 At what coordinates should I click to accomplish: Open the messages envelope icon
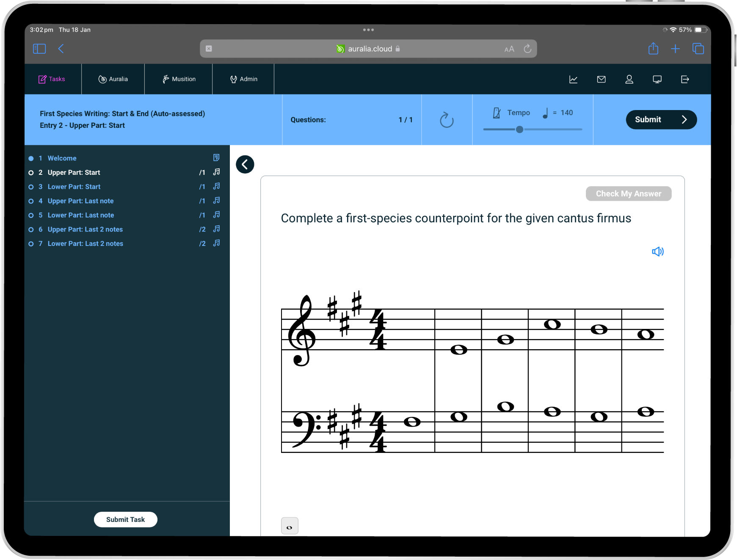[x=601, y=79]
